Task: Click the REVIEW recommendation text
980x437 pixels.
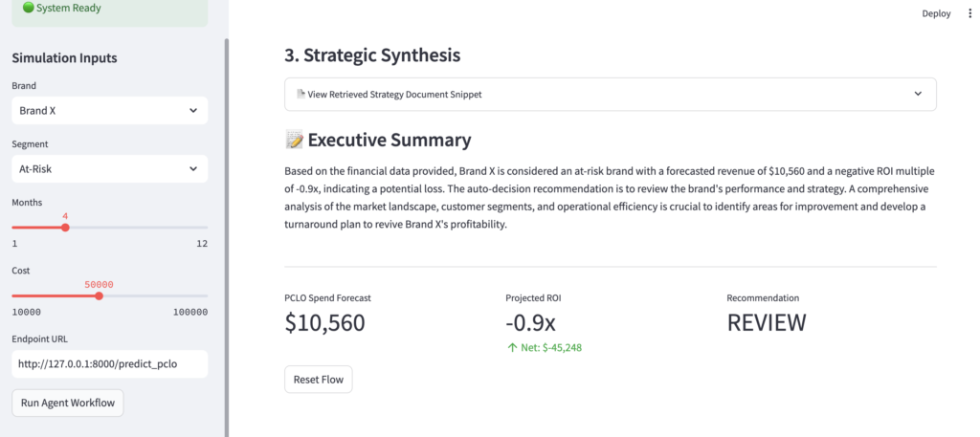Action: tap(767, 323)
